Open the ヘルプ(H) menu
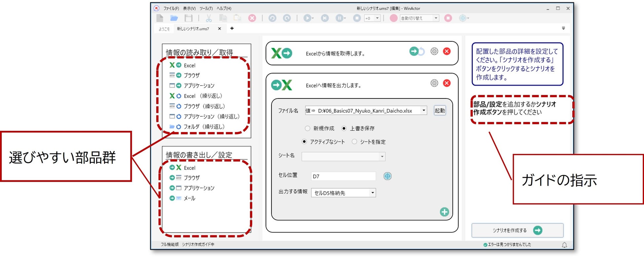Viewport: 644px width, 257px height. (224, 9)
